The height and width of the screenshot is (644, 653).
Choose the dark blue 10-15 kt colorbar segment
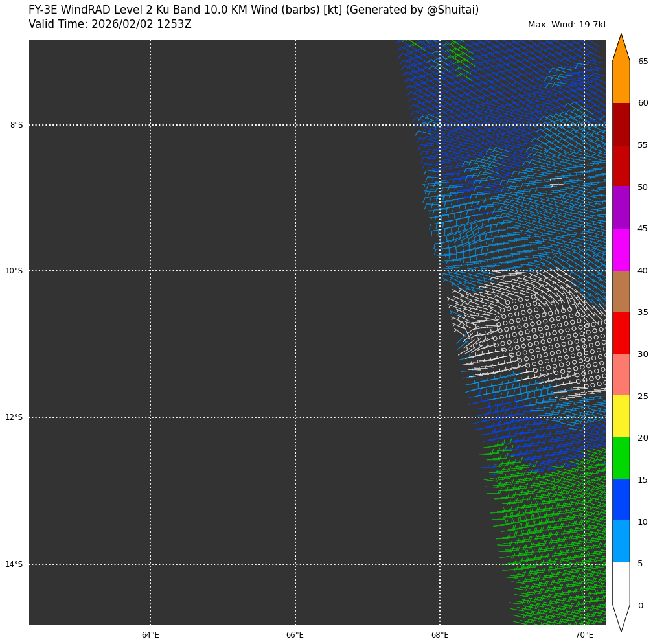click(621, 500)
